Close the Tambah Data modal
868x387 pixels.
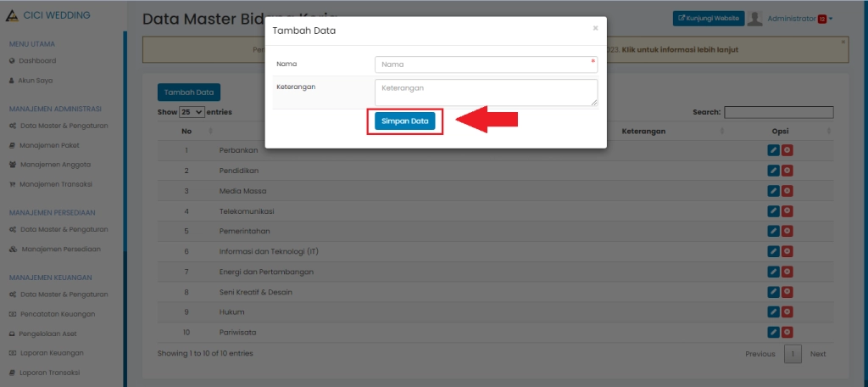click(595, 28)
